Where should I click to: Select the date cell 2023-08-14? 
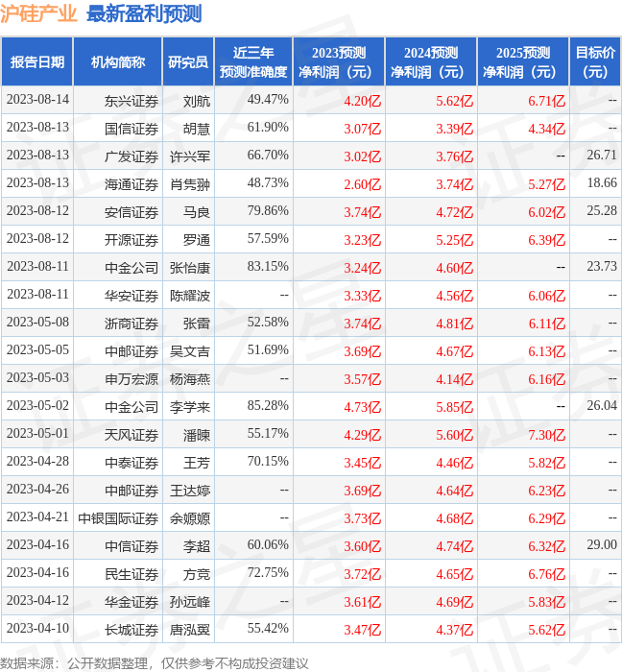[37, 100]
